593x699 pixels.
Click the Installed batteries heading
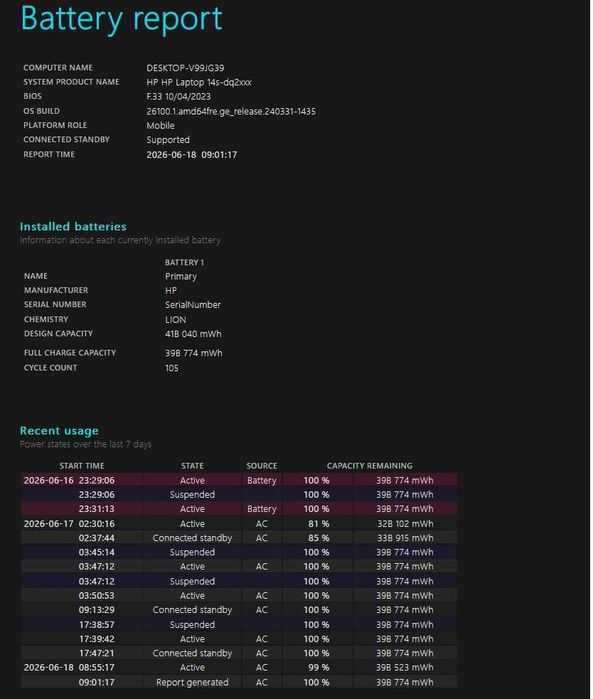pos(73,226)
